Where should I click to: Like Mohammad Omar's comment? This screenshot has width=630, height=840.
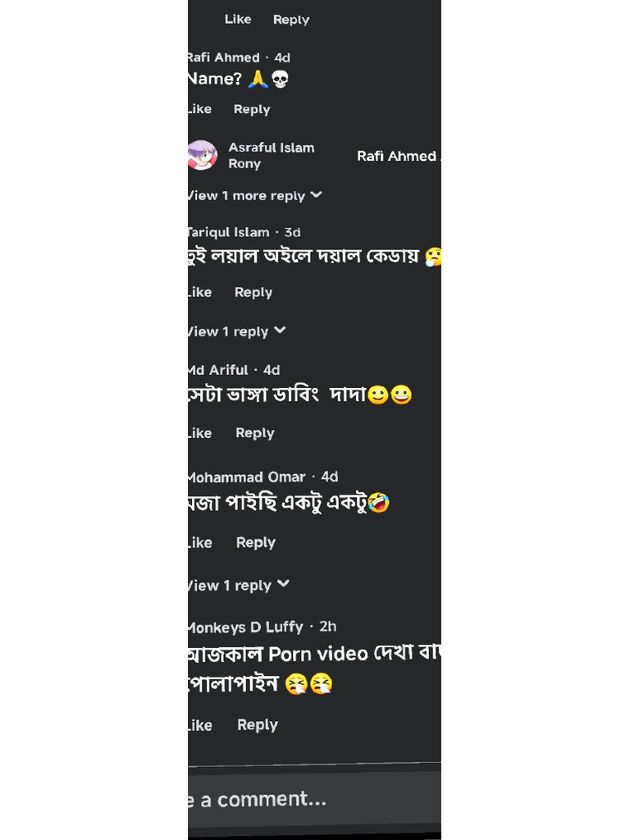(x=199, y=542)
